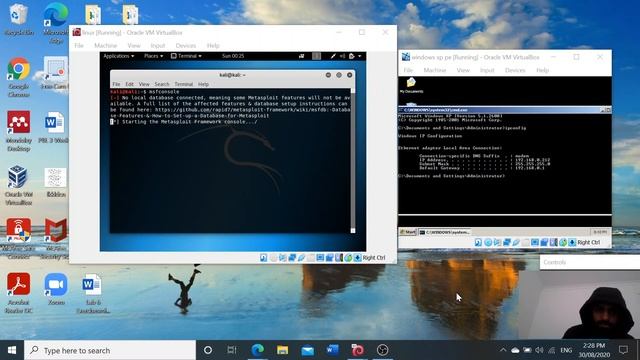Click mouse integration icon in linux VM status bar
The image size is (640, 360).
coord(348,258)
